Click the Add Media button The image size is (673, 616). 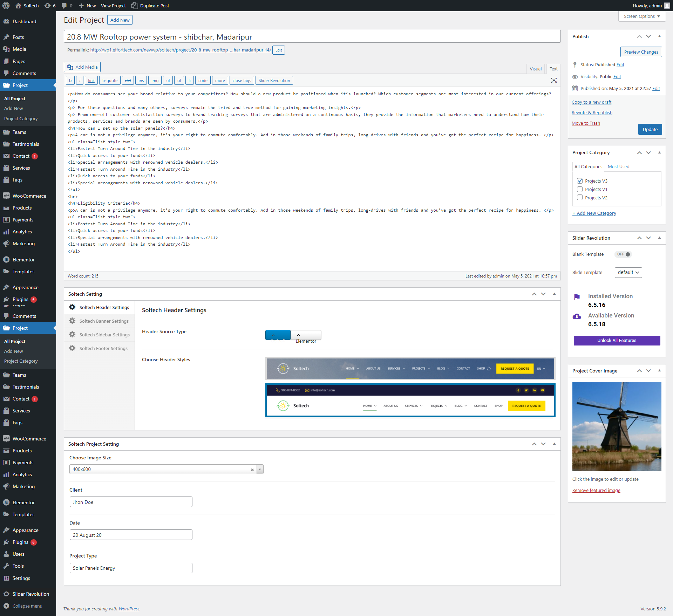pyautogui.click(x=82, y=67)
